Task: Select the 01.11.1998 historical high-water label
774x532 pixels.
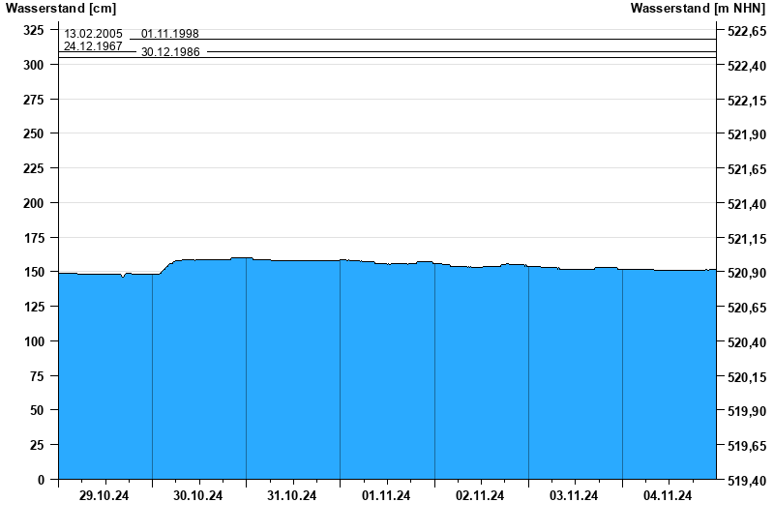Action: [x=170, y=34]
